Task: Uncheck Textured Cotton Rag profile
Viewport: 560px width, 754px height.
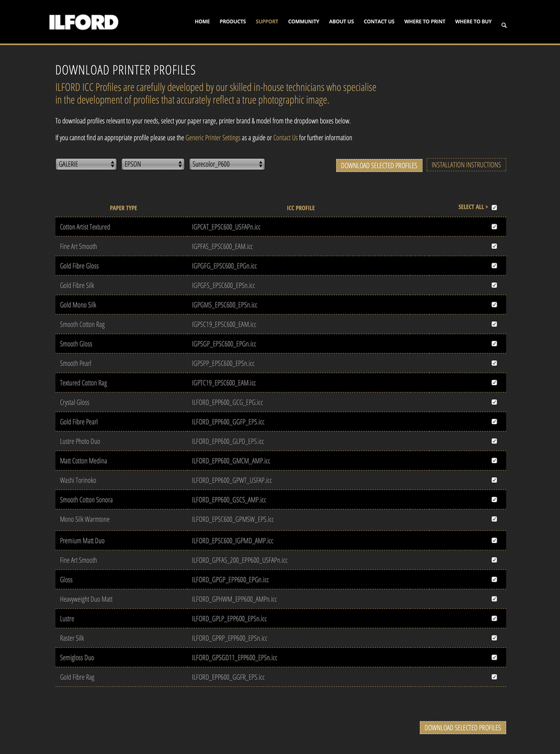Action: [x=494, y=383]
